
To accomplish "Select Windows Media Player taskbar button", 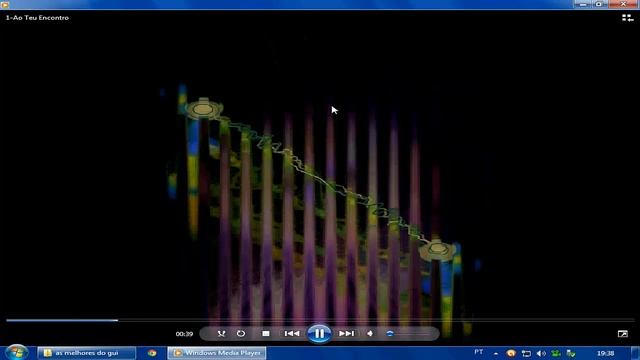I will [x=217, y=353].
